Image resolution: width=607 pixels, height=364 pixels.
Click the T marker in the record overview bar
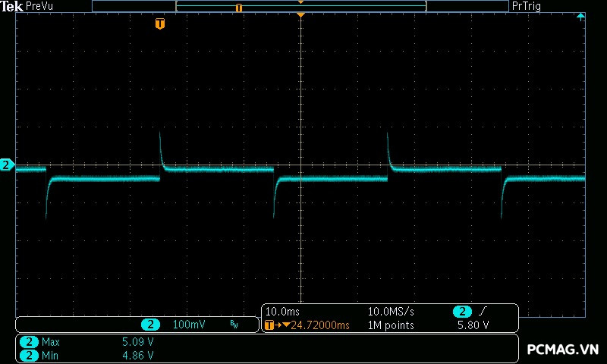coord(239,8)
